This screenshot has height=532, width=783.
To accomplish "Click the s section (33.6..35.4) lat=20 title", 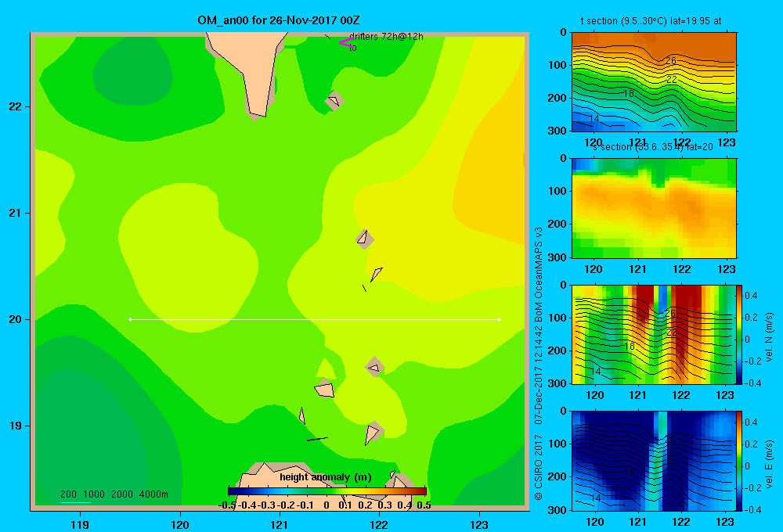I will (651, 147).
